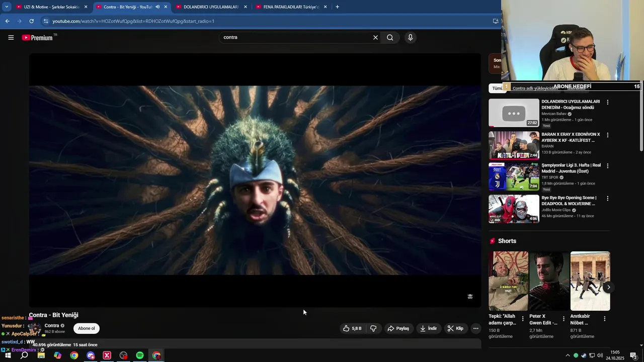Open options for 'Anıtkabir Nöbet' short
The width and height of the screenshot is (644, 362).
point(604,319)
